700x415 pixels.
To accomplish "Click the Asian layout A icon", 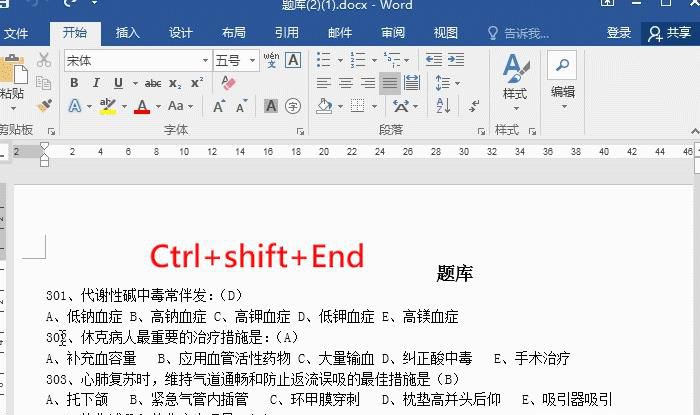I will click(400, 106).
